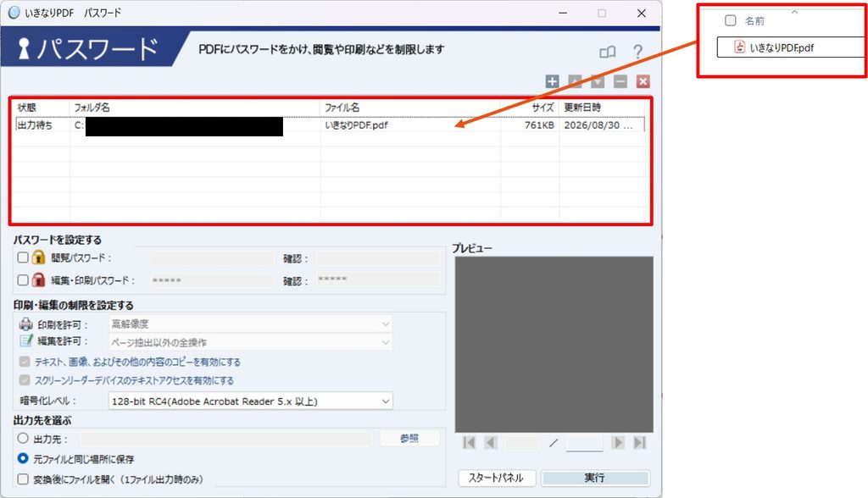Click the current preview page number field
The width and height of the screenshot is (868, 498).
point(522,443)
